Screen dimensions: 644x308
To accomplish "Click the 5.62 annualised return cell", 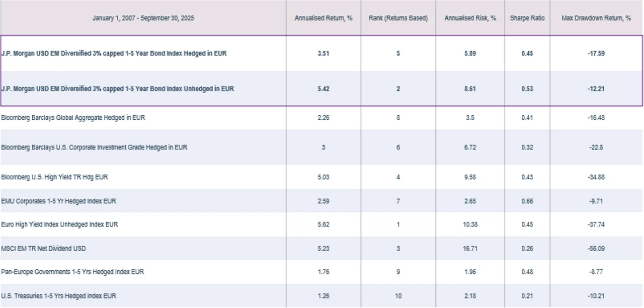I will 323,224.
